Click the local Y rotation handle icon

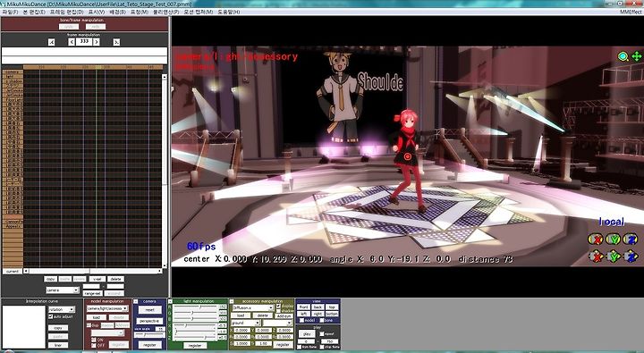point(614,239)
